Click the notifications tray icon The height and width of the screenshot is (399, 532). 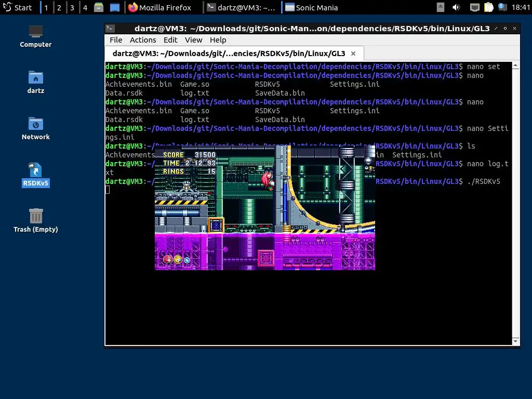click(502, 7)
